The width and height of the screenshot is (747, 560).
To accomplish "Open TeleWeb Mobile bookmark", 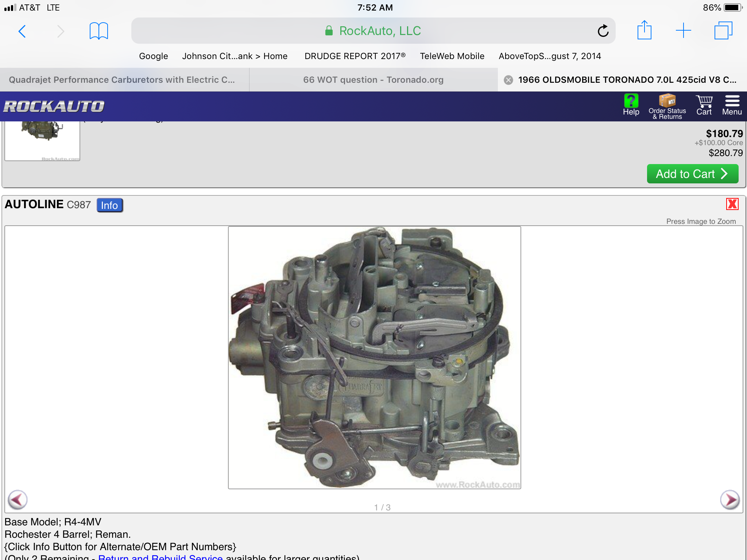I will click(452, 56).
